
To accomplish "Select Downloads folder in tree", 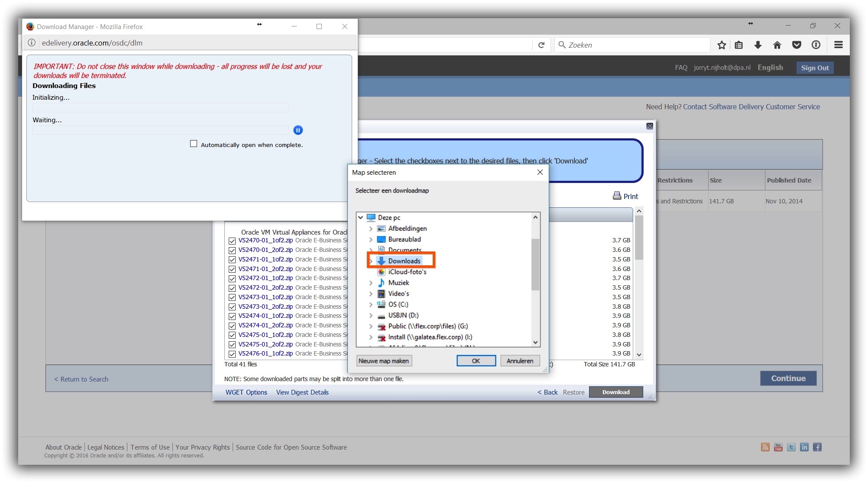I will pos(404,261).
